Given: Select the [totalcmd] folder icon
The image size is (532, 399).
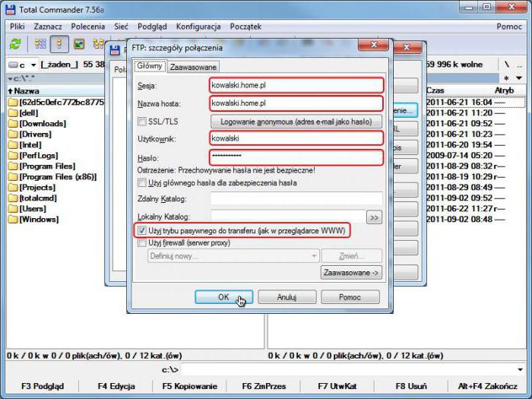Looking at the screenshot, I should 13,198.
